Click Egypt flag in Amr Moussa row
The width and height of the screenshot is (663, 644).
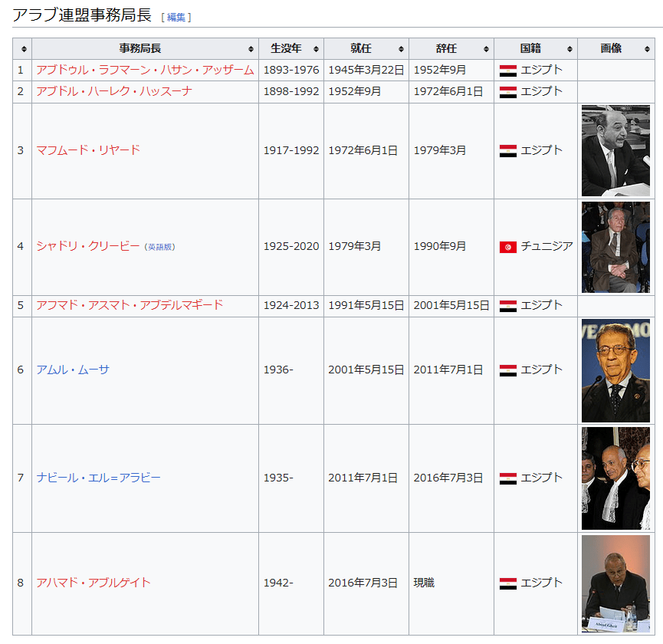507,370
